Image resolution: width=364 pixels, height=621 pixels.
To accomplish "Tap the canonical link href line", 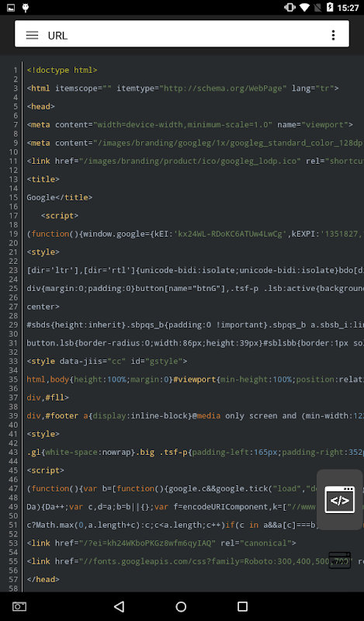I will click(x=161, y=543).
